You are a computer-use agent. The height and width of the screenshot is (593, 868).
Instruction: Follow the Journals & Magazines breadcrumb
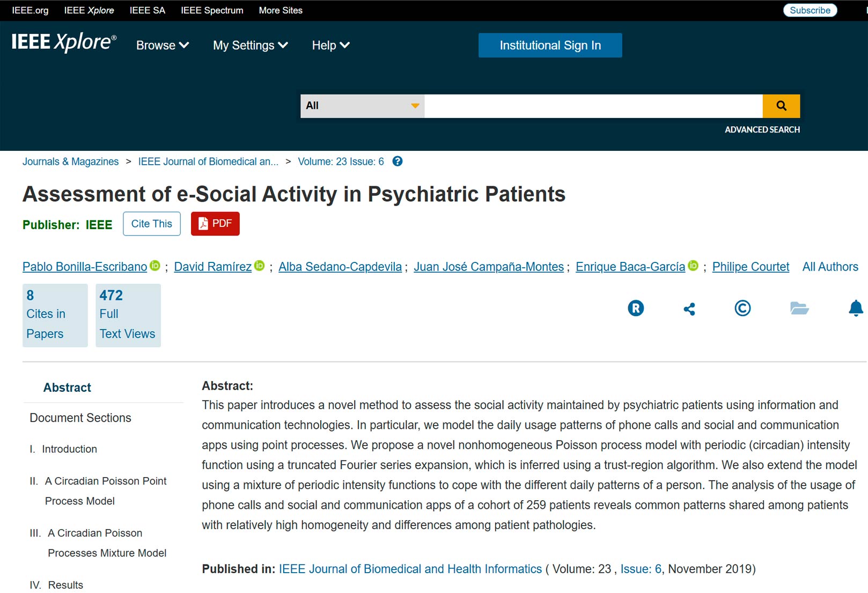tap(70, 162)
